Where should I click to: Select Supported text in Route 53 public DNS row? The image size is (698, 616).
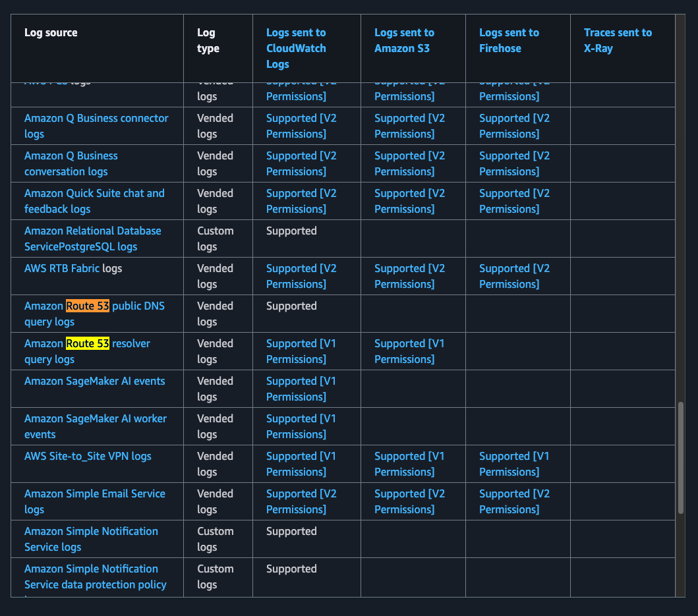(x=291, y=306)
